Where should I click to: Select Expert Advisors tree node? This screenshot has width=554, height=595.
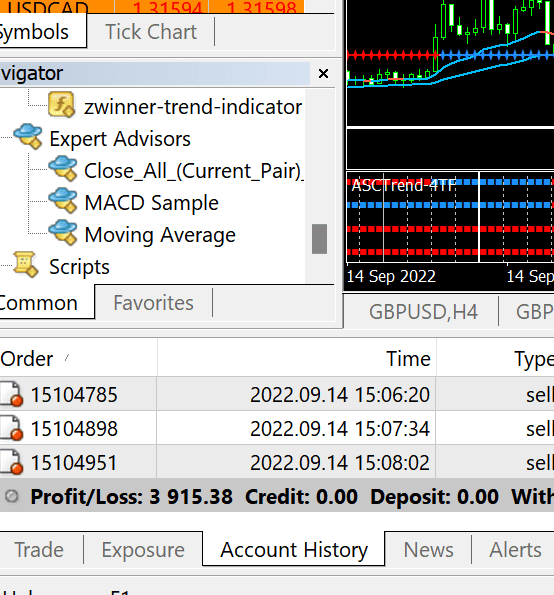(x=120, y=139)
